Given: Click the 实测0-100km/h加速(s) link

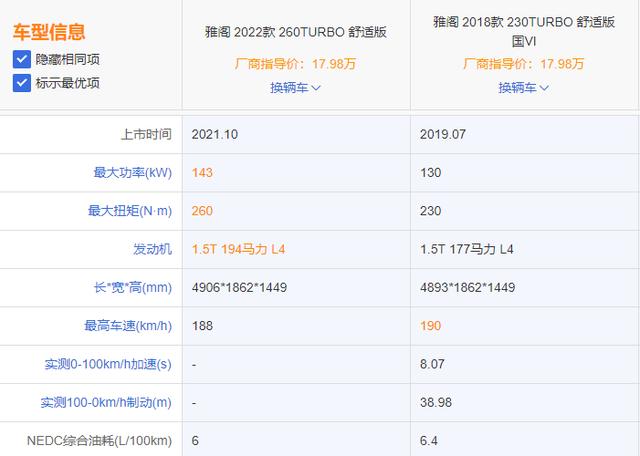Looking at the screenshot, I should (x=108, y=364).
